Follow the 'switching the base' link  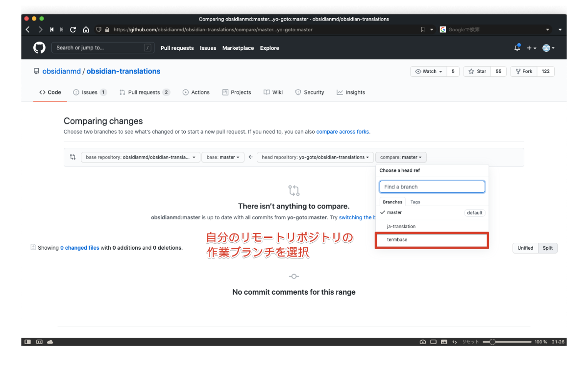(x=357, y=217)
